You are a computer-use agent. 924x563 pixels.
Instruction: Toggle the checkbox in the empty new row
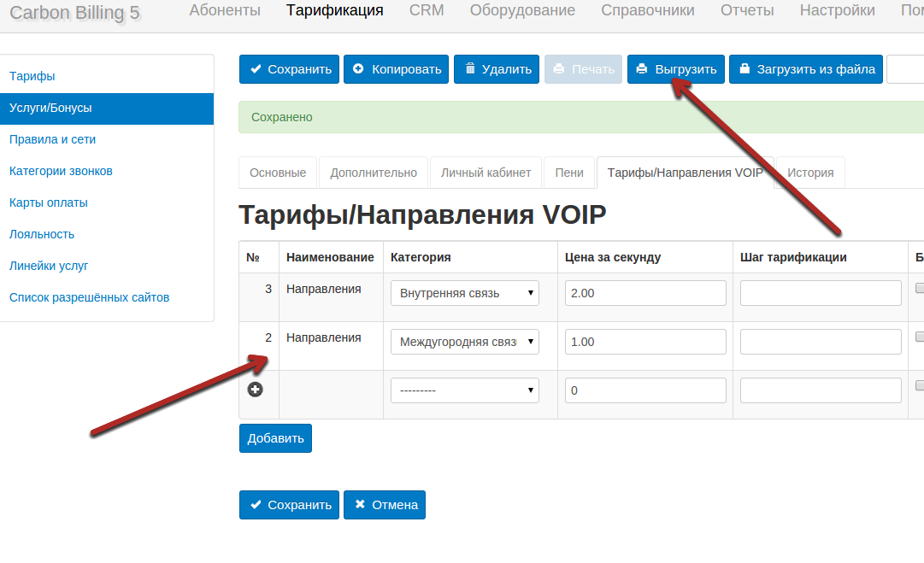pyautogui.click(x=920, y=385)
